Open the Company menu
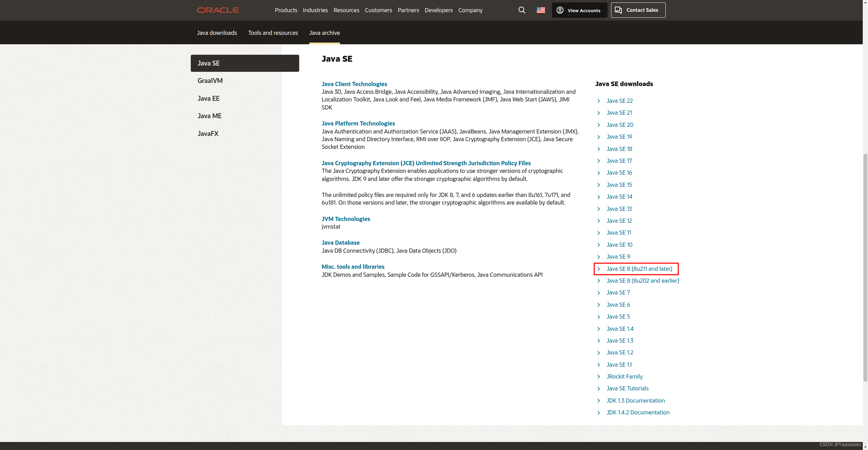 click(470, 10)
